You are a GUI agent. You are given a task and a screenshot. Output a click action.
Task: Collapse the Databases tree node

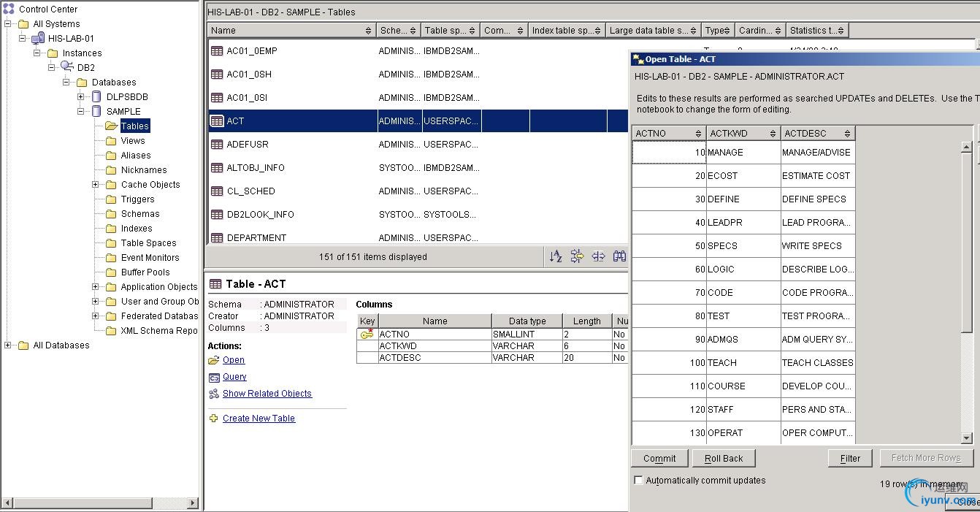66,82
